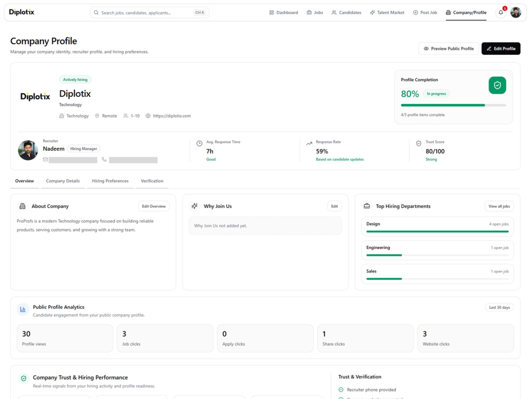The width and height of the screenshot is (532, 399).
Task: Open the Talent Market nav item
Action: [x=387, y=13]
